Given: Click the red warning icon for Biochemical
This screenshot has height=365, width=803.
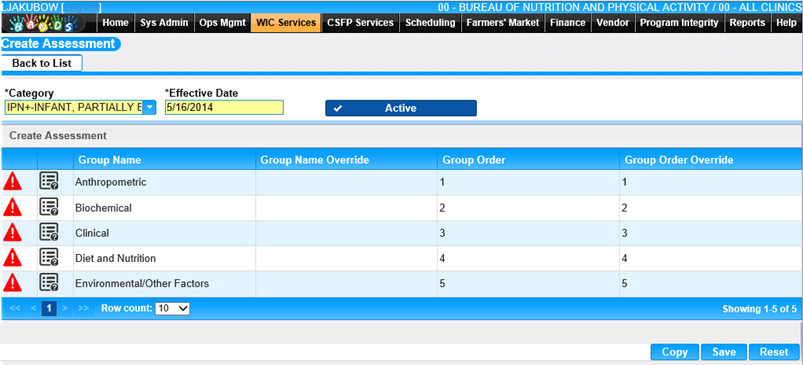Looking at the screenshot, I should click(12, 207).
